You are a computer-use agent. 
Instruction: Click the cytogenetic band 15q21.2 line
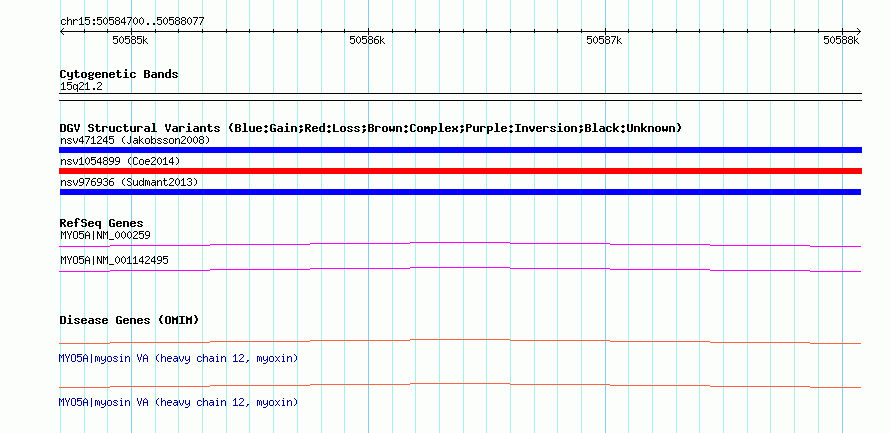[x=460, y=97]
